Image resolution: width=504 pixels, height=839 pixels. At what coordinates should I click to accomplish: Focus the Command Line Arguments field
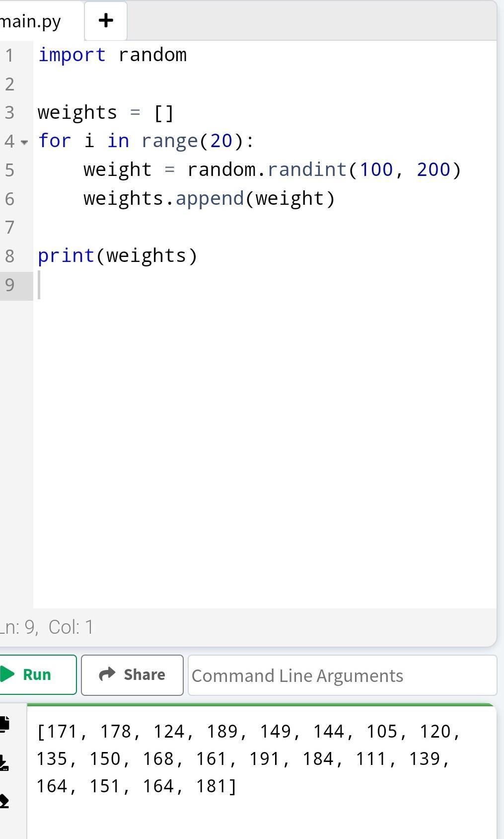342,675
